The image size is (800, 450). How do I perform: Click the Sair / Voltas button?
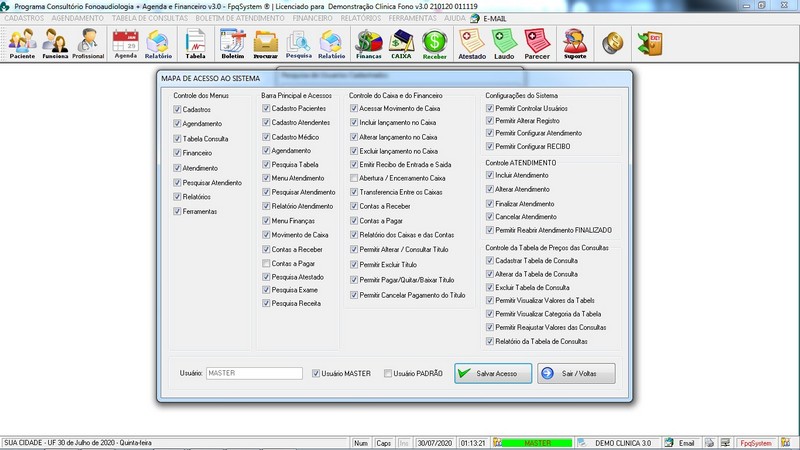click(x=576, y=373)
